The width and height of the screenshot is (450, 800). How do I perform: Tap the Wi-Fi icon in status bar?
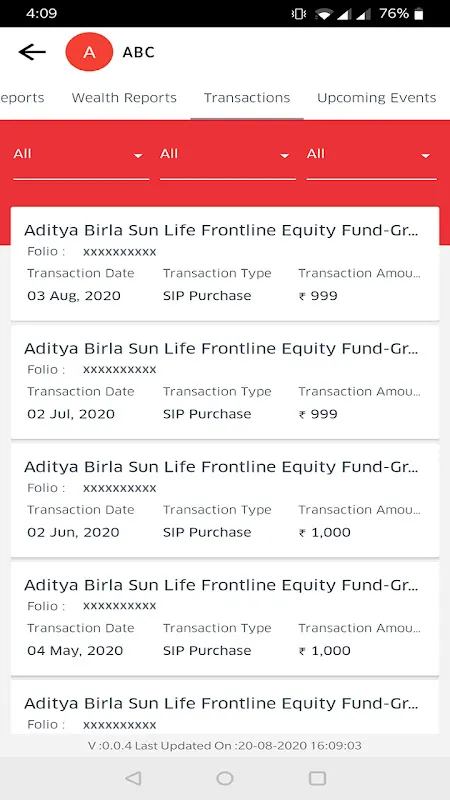322,14
